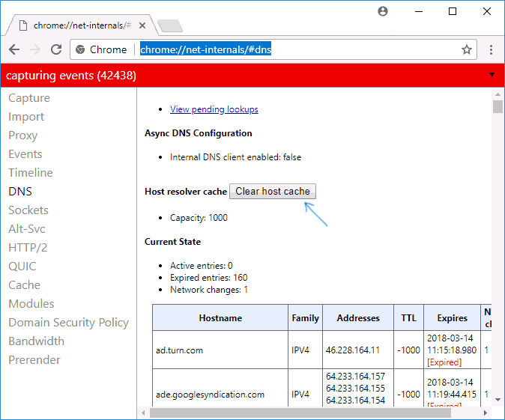Click the TTL column header

coord(408,317)
